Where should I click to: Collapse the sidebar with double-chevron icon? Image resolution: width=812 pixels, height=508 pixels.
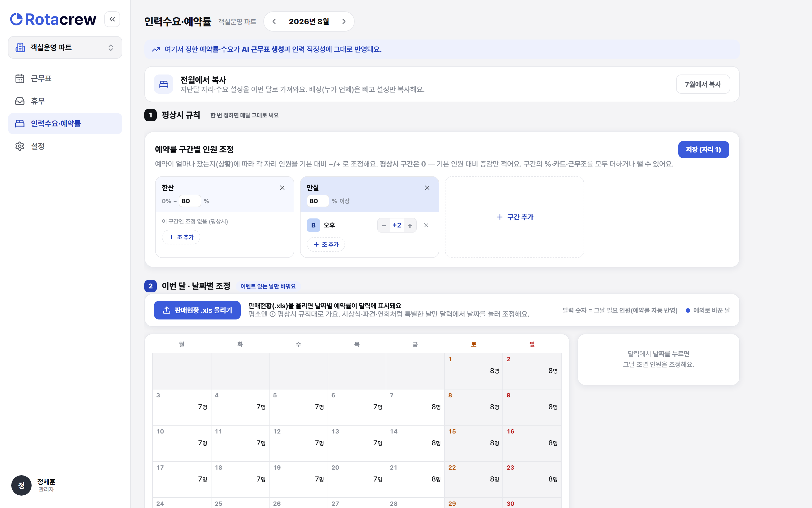pos(112,19)
